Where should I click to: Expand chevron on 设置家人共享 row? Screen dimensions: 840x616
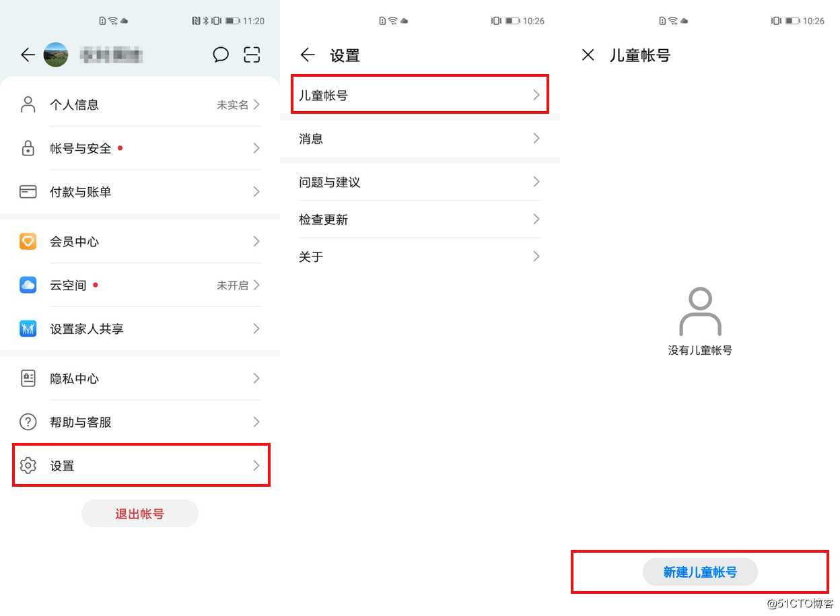point(256,329)
